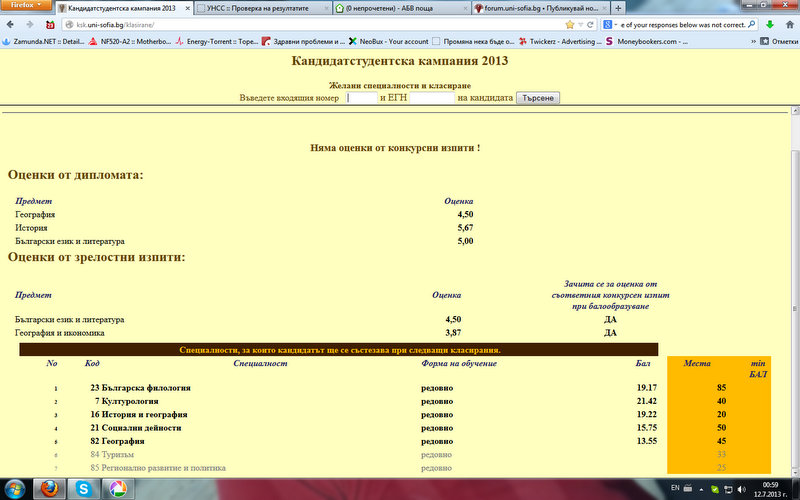This screenshot has height=500, width=800.
Task: Click the Windows Start button
Action: click(x=17, y=488)
